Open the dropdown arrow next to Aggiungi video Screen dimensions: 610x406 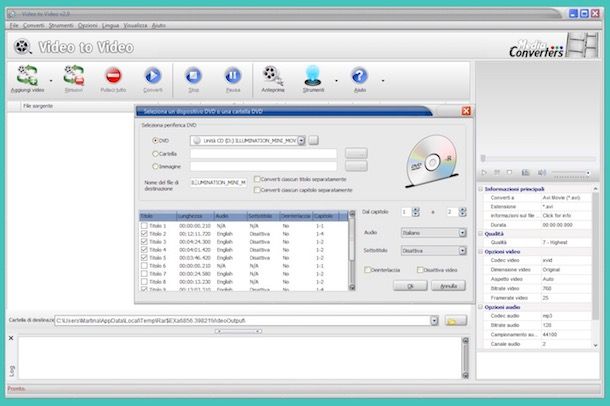tap(51, 81)
